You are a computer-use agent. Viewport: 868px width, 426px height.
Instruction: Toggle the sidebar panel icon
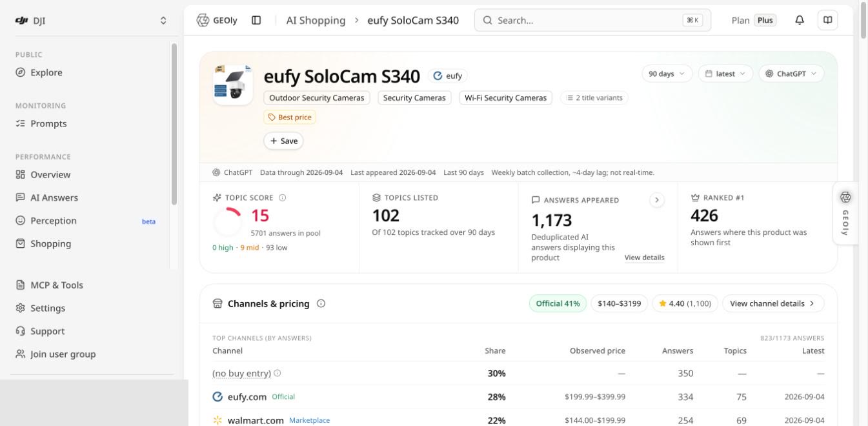click(256, 21)
